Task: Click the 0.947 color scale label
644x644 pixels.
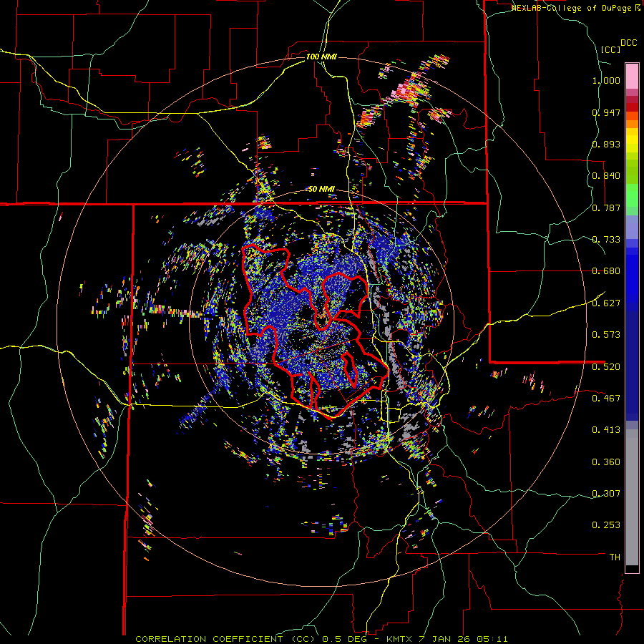Action: [x=606, y=112]
